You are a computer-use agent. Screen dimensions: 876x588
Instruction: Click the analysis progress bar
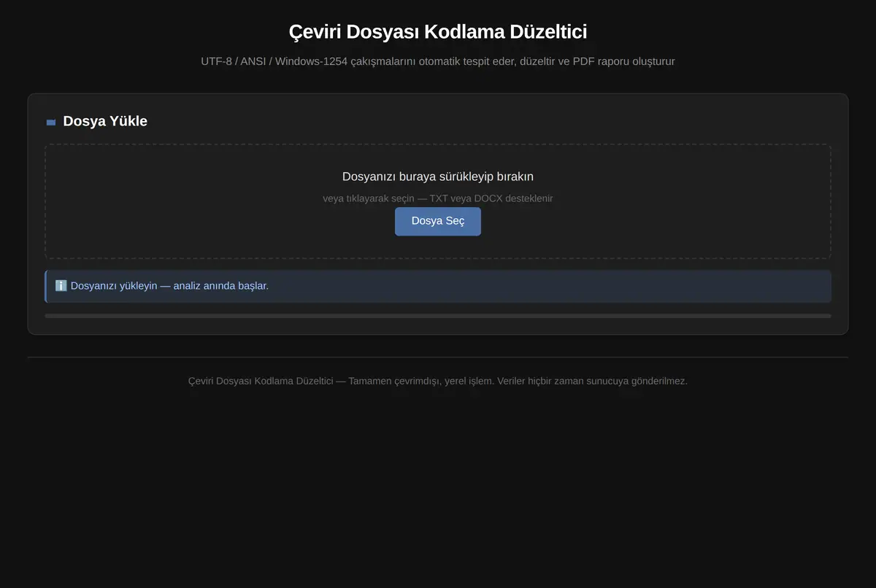tap(438, 316)
